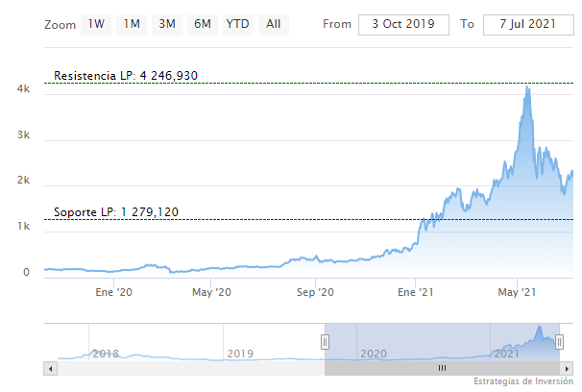This screenshot has height=392, width=582.
Task: Select the 1W zoom range
Action: (x=97, y=23)
